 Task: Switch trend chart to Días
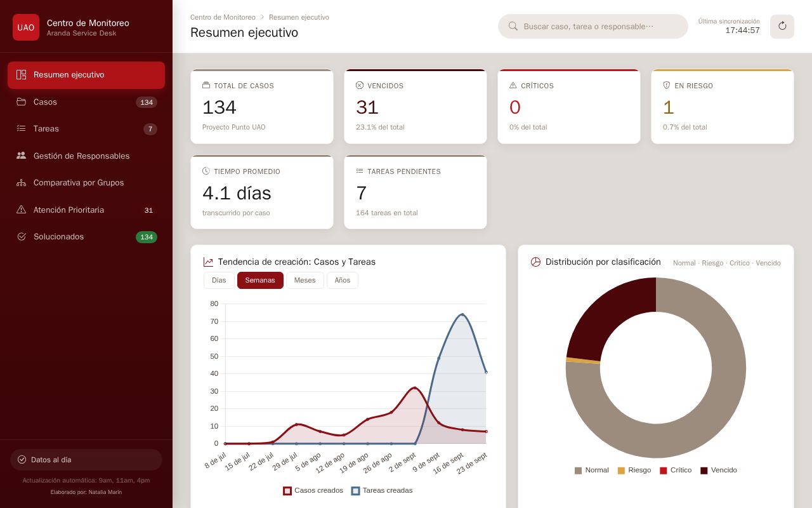coord(219,280)
